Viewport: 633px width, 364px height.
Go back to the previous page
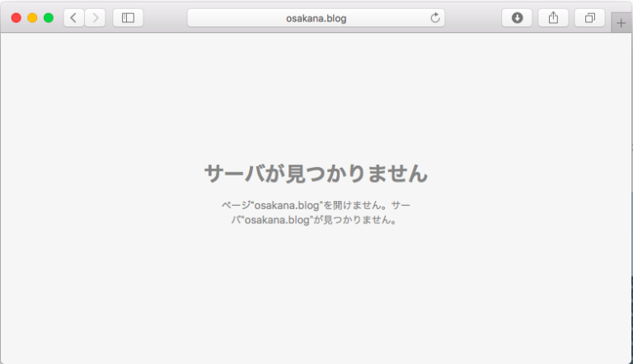73,17
